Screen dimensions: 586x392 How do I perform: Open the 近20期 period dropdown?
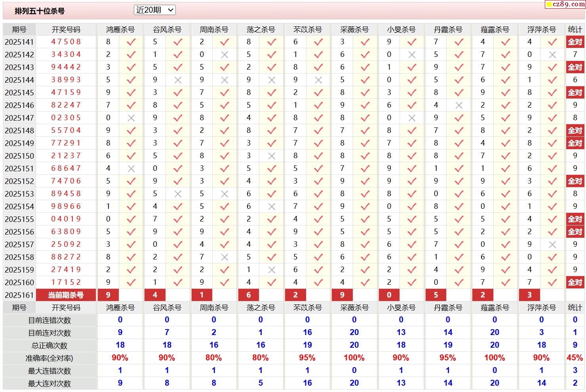click(x=154, y=10)
